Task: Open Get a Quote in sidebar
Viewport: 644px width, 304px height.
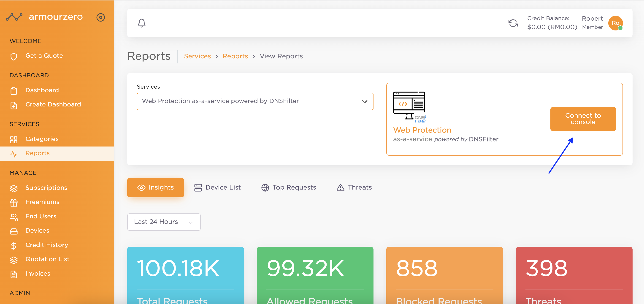Action: (57, 56)
